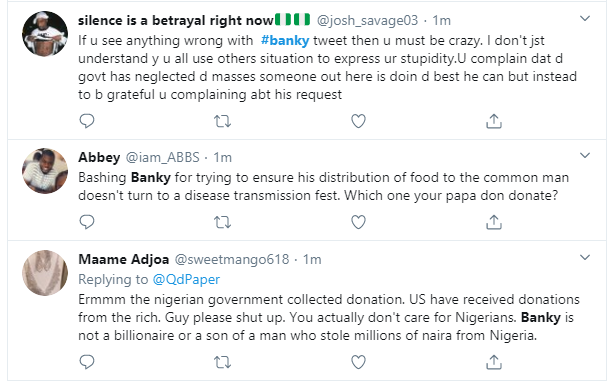Open the @QdPaper profile link

186,279
